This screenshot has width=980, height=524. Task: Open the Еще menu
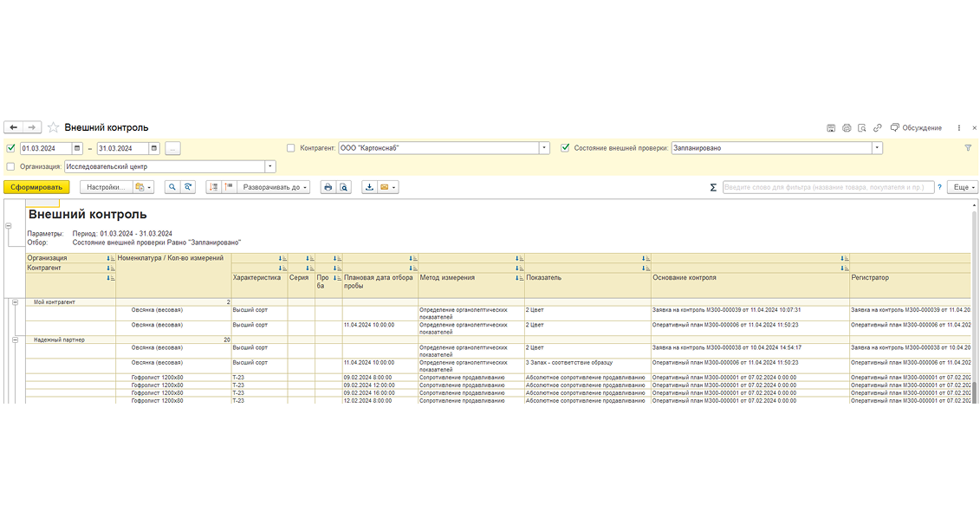tap(963, 187)
